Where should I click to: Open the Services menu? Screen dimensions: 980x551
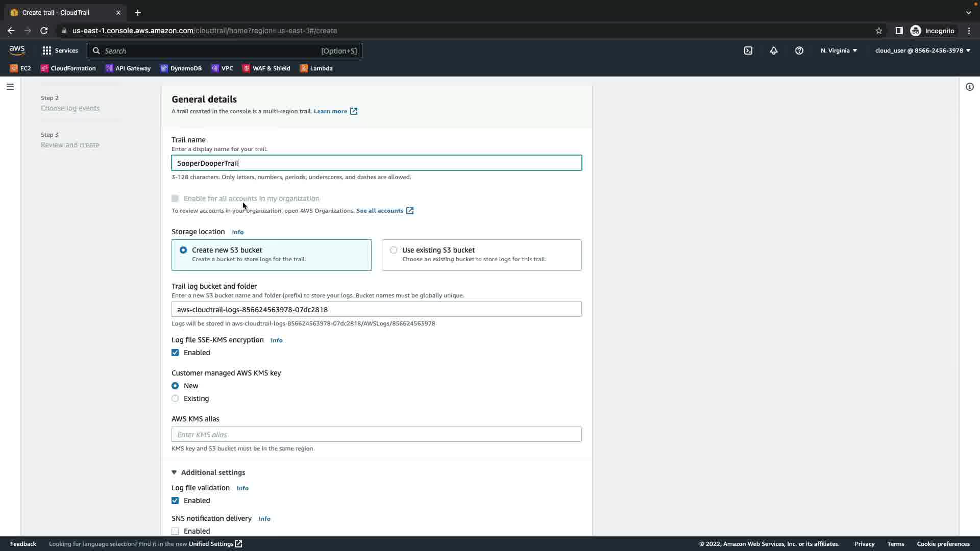pos(60,51)
